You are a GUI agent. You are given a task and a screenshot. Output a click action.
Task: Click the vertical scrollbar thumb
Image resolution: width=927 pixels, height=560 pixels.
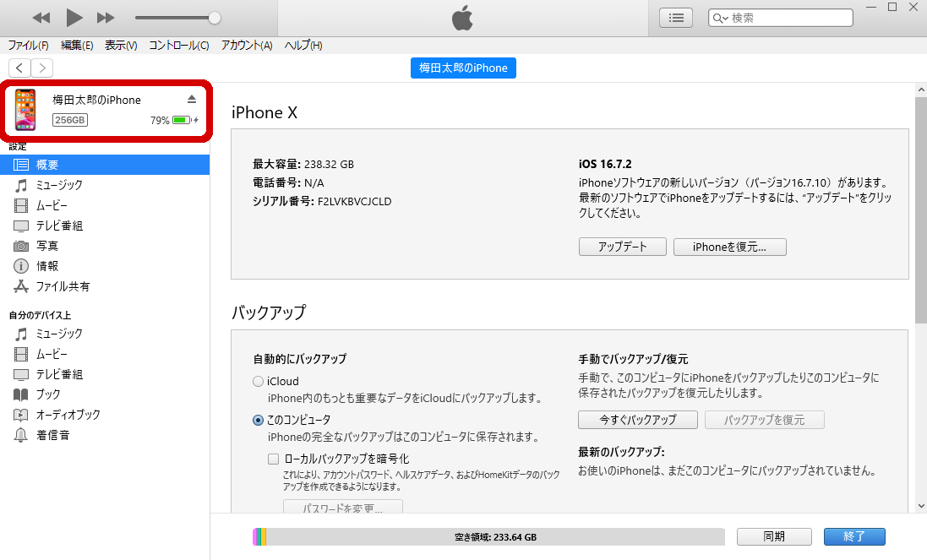point(921,209)
